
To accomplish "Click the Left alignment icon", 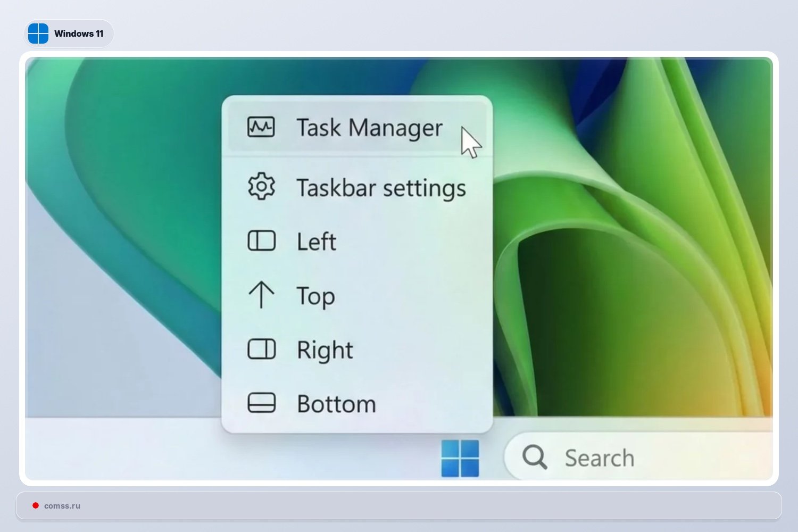I will pyautogui.click(x=262, y=240).
